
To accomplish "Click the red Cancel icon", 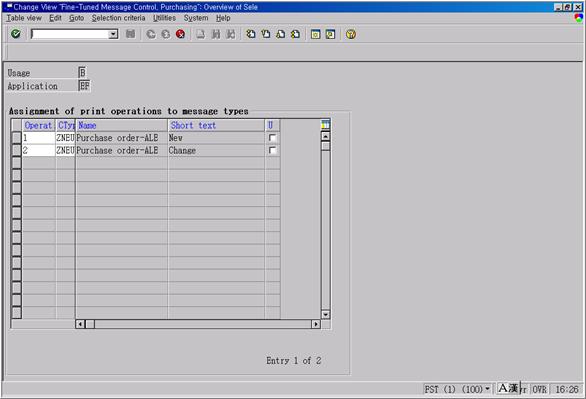I will coord(181,34).
